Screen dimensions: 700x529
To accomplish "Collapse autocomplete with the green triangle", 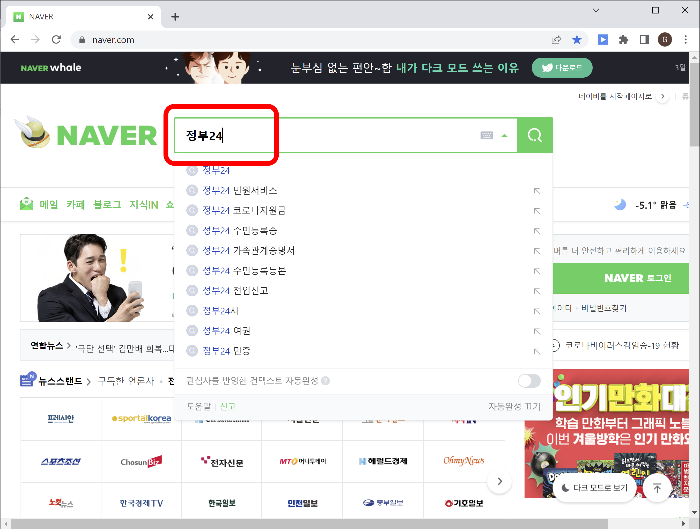I will pyautogui.click(x=504, y=135).
